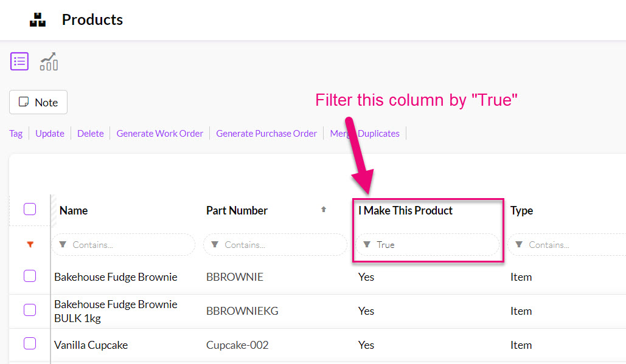Viewport: 626px width, 364px height.
Task: Click the Delete action link
Action: 90,133
